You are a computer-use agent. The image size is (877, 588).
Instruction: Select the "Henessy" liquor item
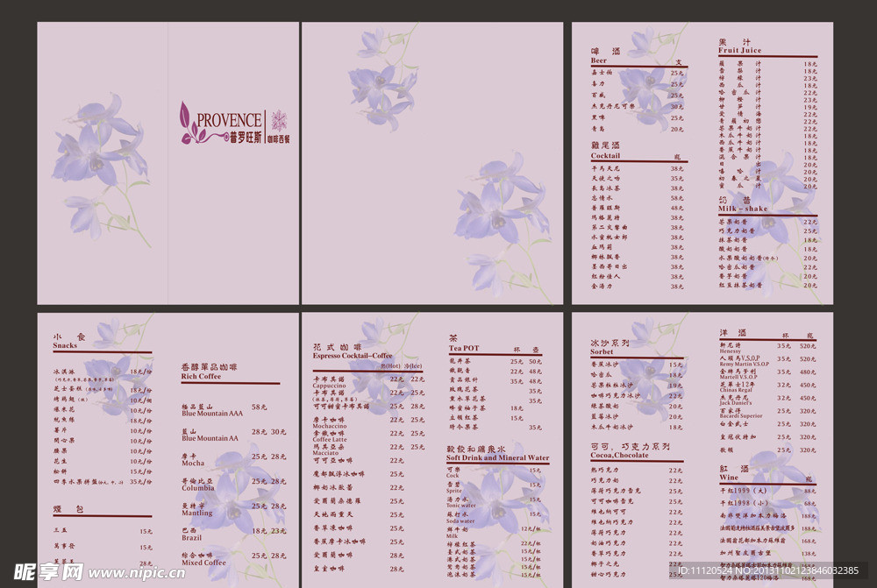click(730, 351)
